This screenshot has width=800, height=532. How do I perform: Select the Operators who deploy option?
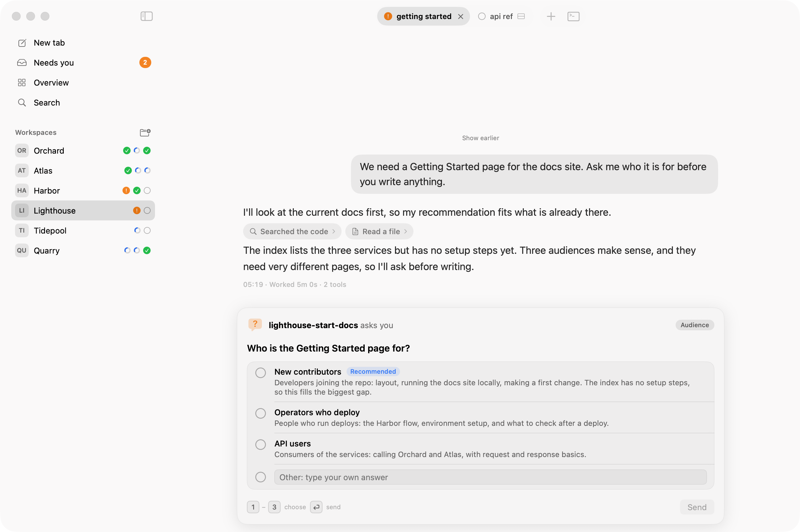point(260,414)
